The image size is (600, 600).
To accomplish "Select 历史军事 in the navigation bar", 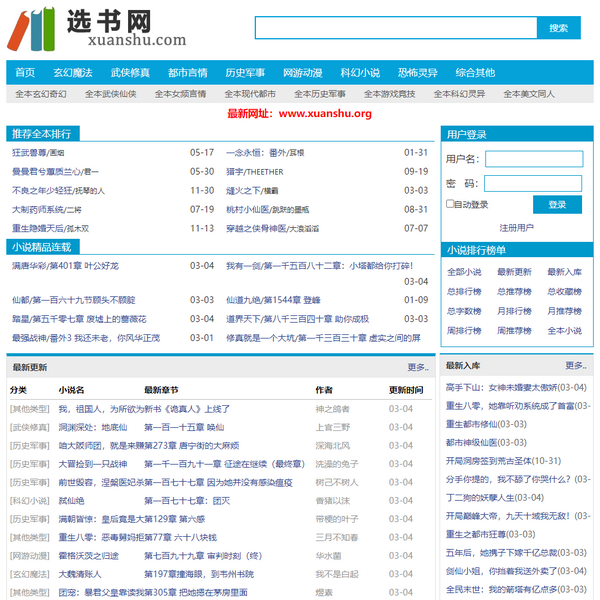I will pyautogui.click(x=245, y=73).
